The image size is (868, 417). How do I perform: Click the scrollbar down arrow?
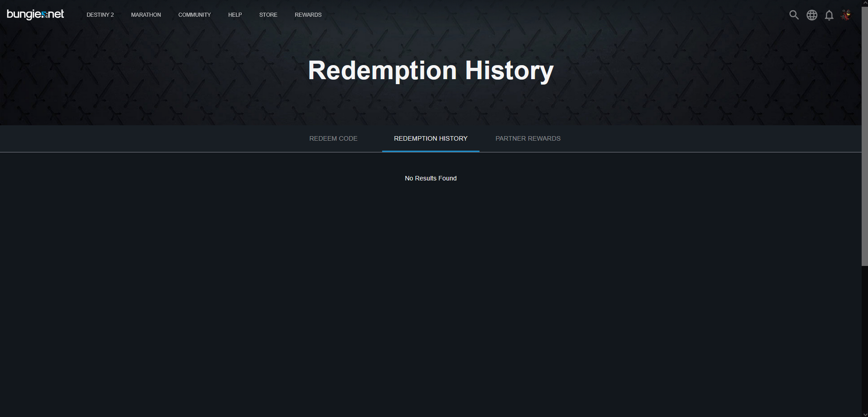864,414
